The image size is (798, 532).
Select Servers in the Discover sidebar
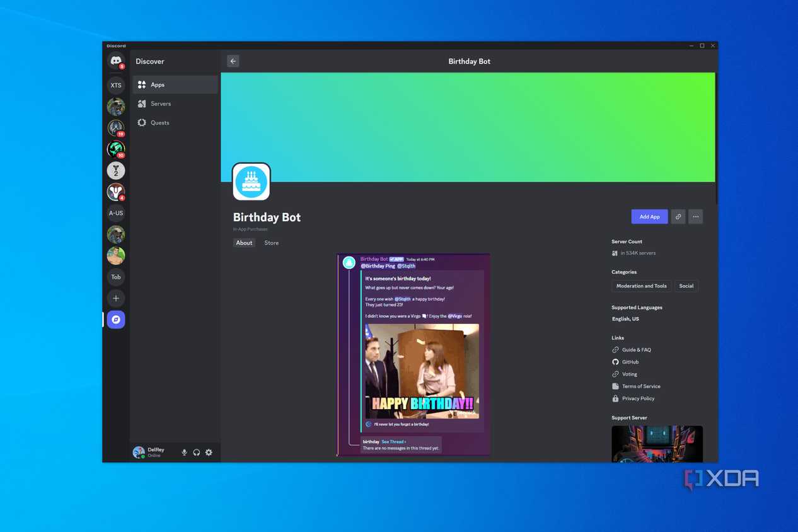pos(175,103)
